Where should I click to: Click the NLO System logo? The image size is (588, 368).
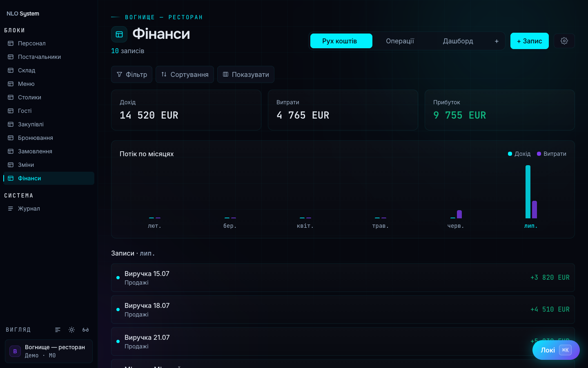[x=23, y=13]
